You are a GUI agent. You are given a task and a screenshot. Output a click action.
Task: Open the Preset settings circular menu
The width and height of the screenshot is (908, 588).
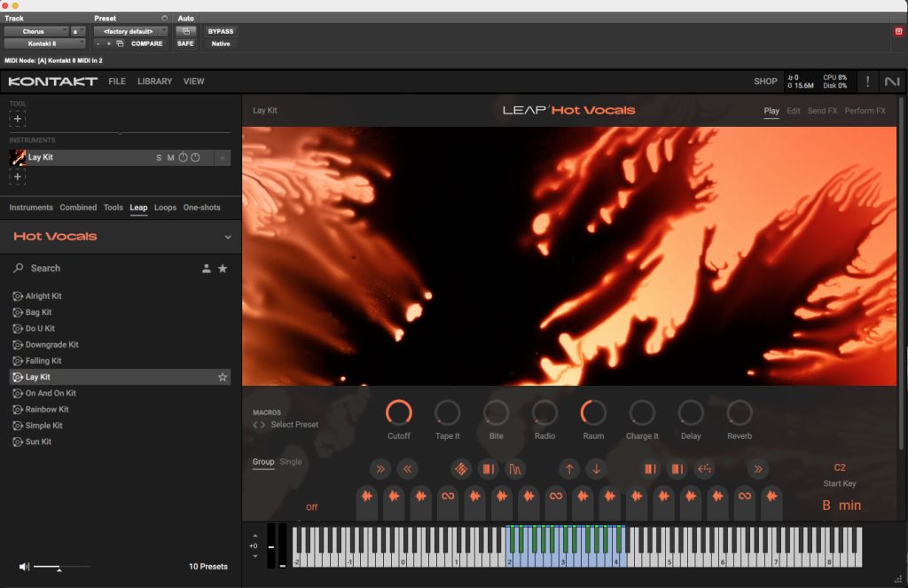click(x=164, y=19)
